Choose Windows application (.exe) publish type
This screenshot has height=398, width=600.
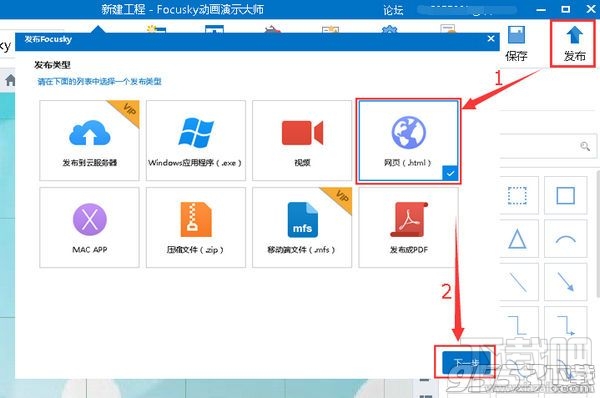[196, 140]
